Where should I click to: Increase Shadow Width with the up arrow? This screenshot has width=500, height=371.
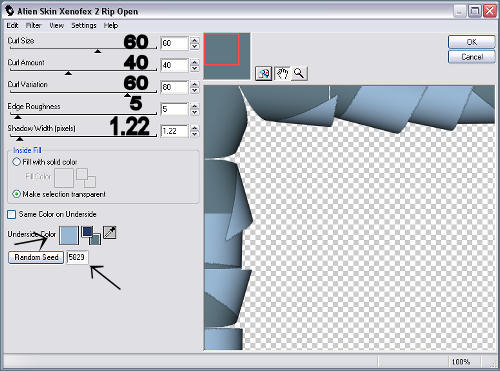[194, 128]
